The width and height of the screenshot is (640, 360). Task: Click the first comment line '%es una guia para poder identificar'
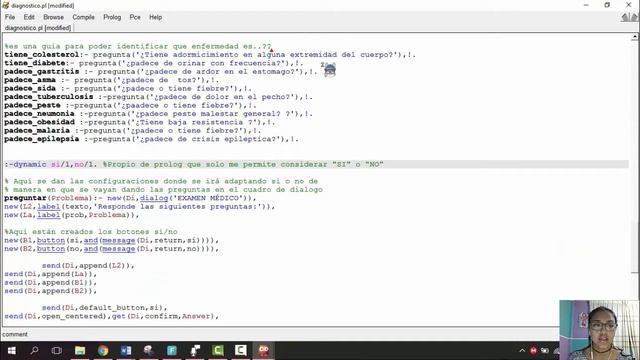(x=138, y=46)
